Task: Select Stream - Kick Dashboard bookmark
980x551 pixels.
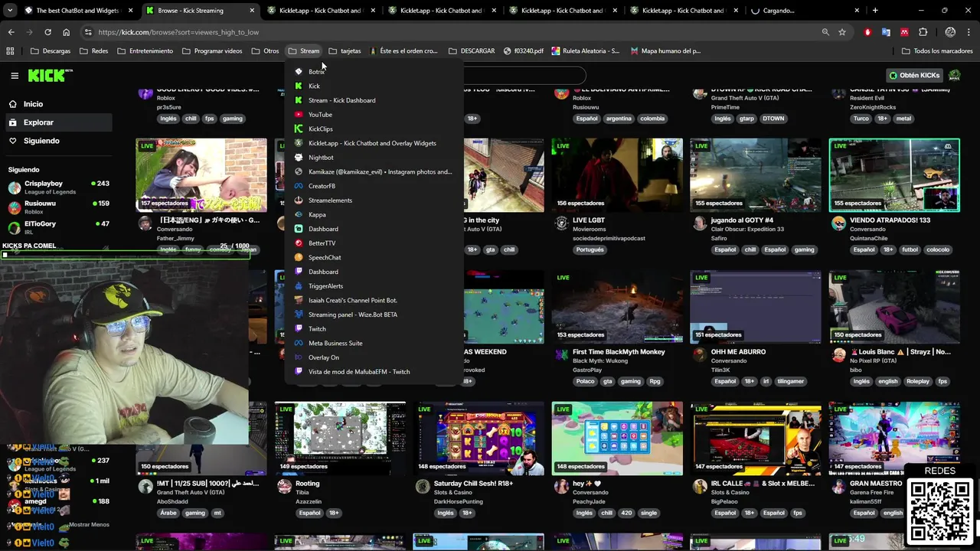Action: click(374, 100)
